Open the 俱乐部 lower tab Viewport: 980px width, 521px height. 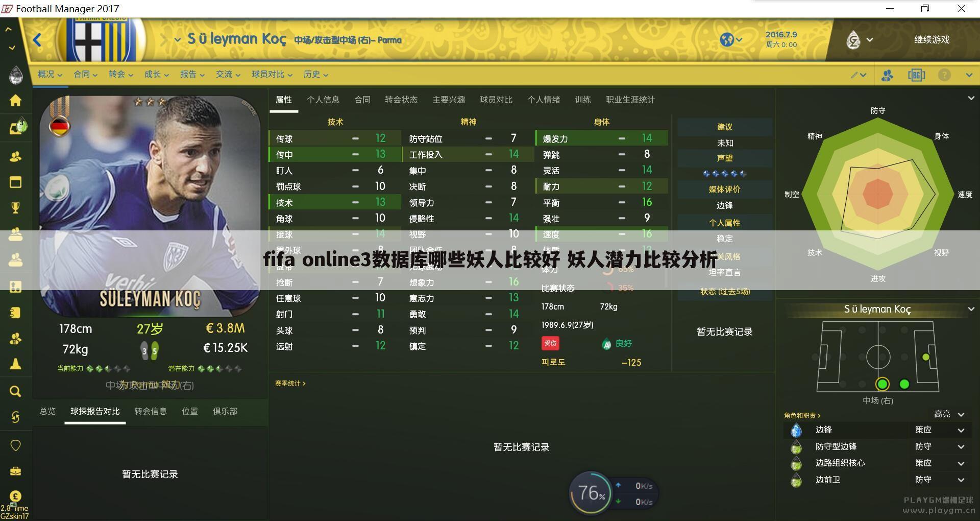point(225,412)
